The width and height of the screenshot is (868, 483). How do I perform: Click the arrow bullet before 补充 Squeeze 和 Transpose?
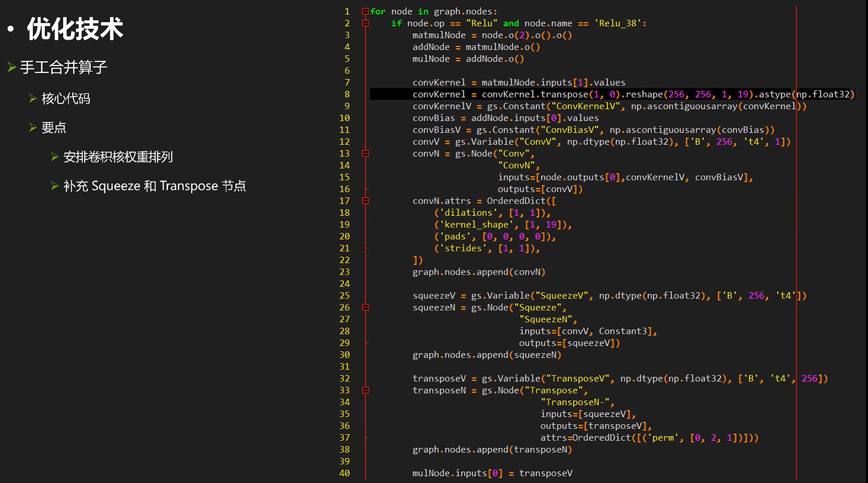(55, 186)
